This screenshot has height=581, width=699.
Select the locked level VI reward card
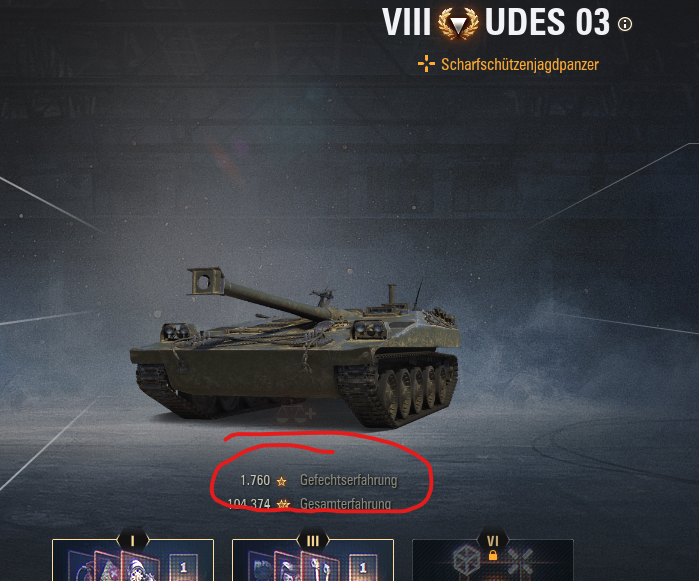(x=493, y=560)
